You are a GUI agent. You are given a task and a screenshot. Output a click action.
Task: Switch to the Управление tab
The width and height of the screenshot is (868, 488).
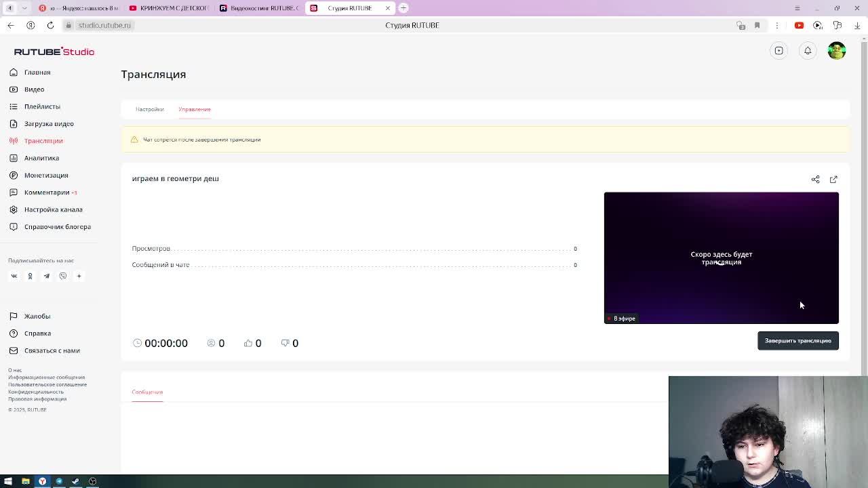pyautogui.click(x=195, y=109)
